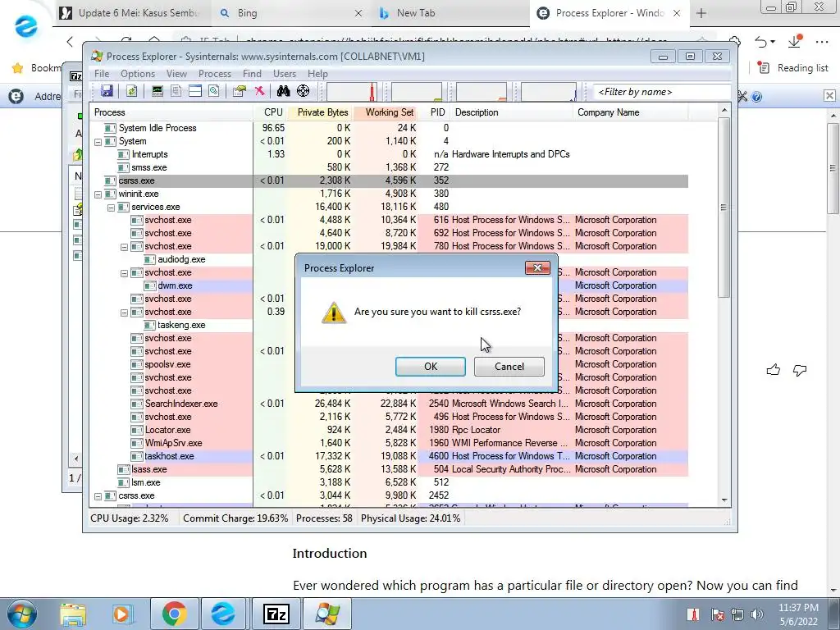
Task: Open the Users menu
Action: point(285,74)
